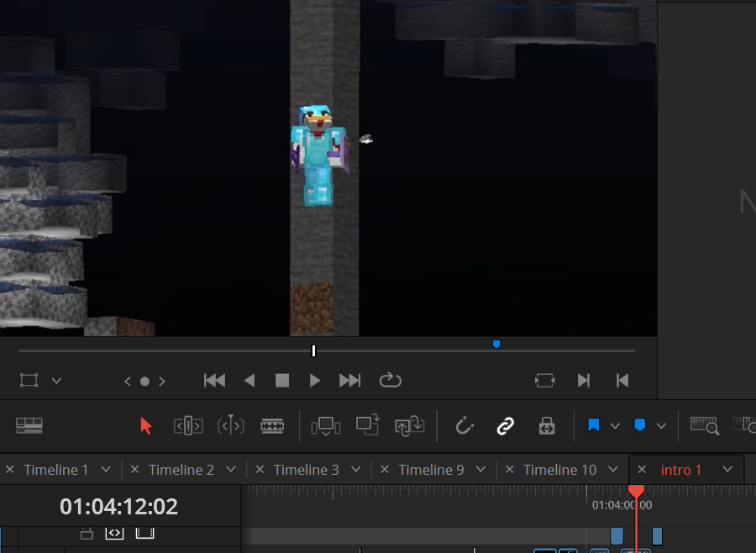Open the Timeline 2 tab dropdown
Viewport: 756px width, 553px height.
pos(231,470)
